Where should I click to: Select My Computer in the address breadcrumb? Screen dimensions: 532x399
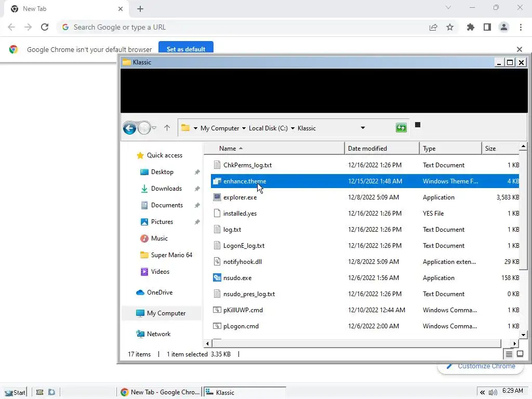pyautogui.click(x=220, y=128)
